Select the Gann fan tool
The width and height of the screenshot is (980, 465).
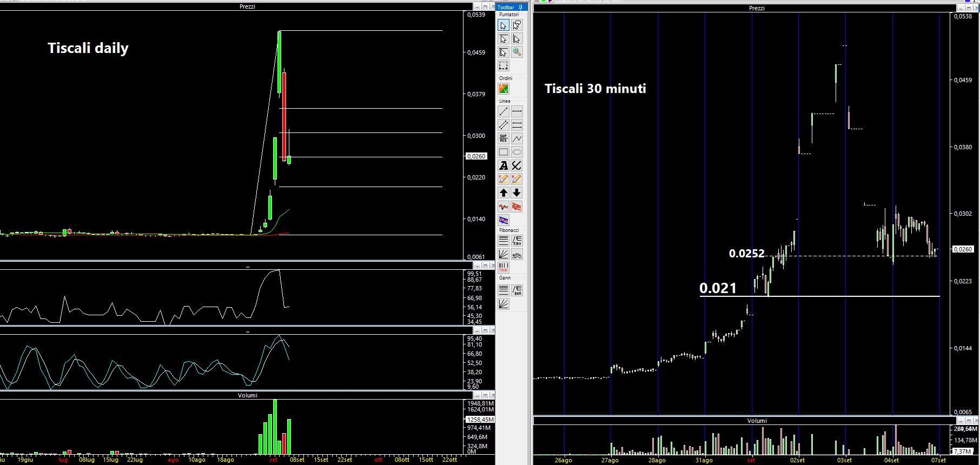coord(504,304)
